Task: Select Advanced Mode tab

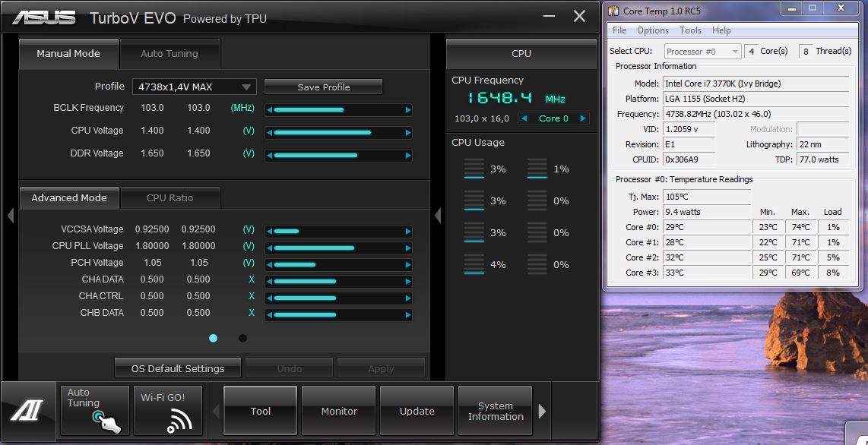Action: tap(69, 198)
